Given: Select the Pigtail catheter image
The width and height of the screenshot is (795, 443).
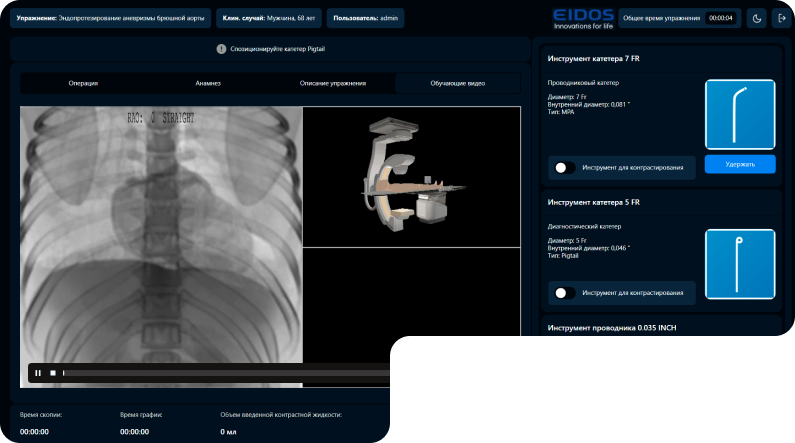Looking at the screenshot, I should [x=740, y=264].
